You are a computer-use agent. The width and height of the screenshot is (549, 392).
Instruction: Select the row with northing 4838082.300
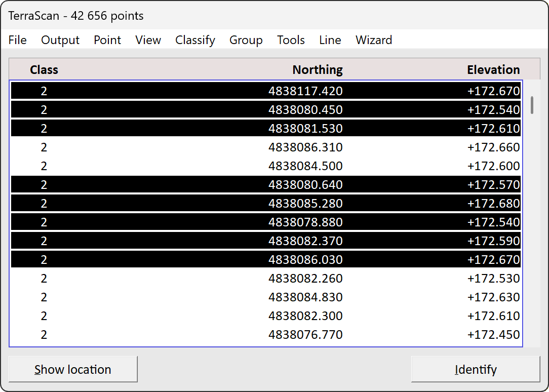[266, 316]
